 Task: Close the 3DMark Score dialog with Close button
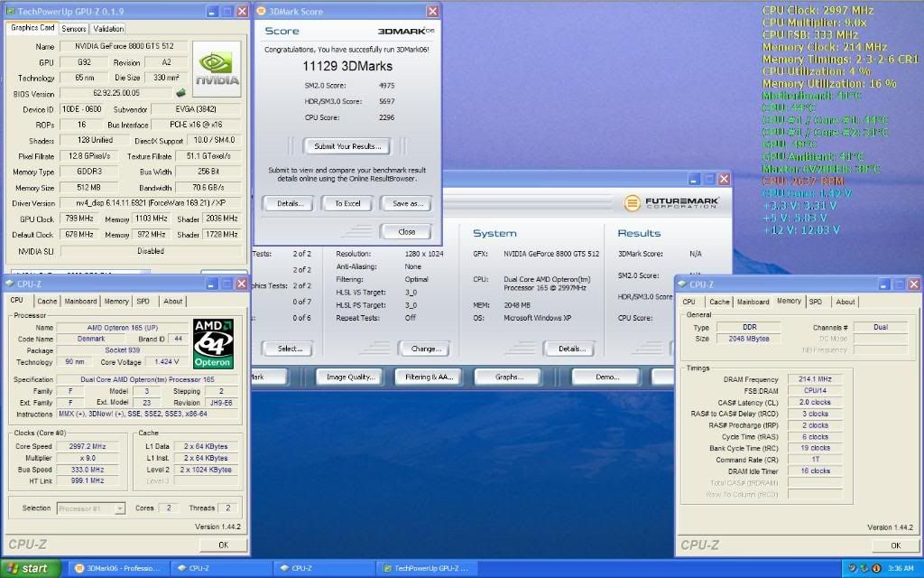(x=407, y=232)
